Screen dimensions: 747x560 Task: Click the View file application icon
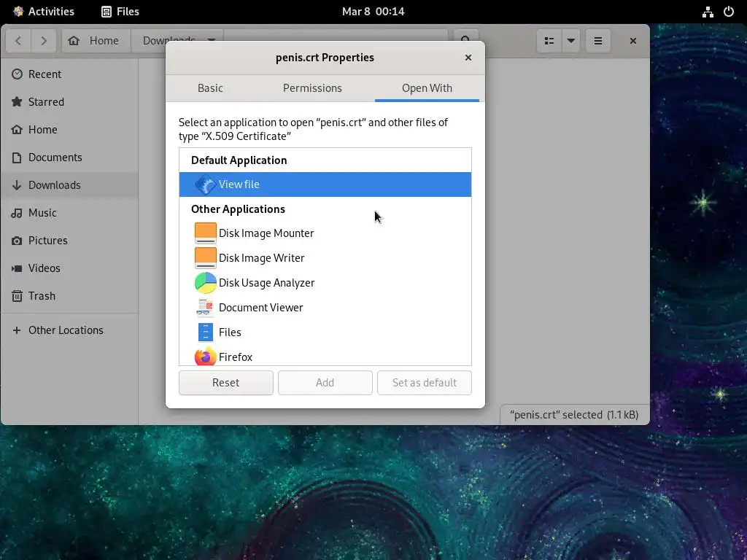coord(205,184)
